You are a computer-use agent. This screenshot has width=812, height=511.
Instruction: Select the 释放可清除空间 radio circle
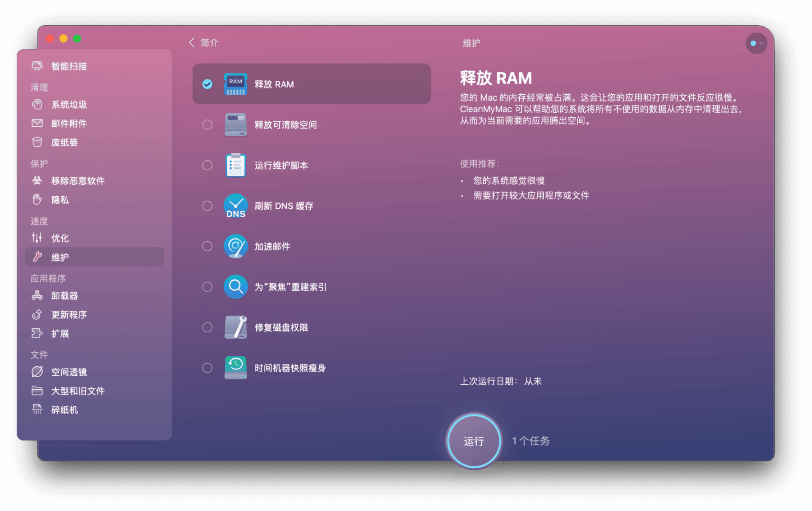click(208, 125)
